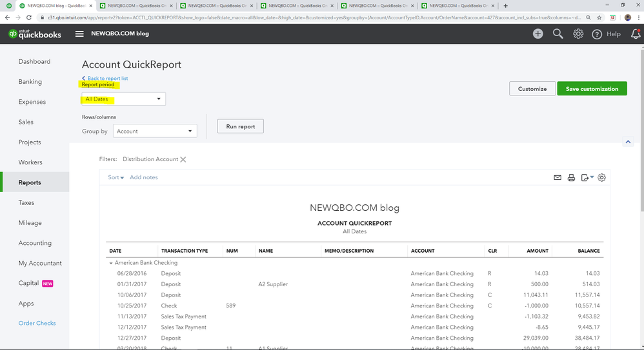Click Save customization button
The height and width of the screenshot is (350, 644).
pos(592,89)
